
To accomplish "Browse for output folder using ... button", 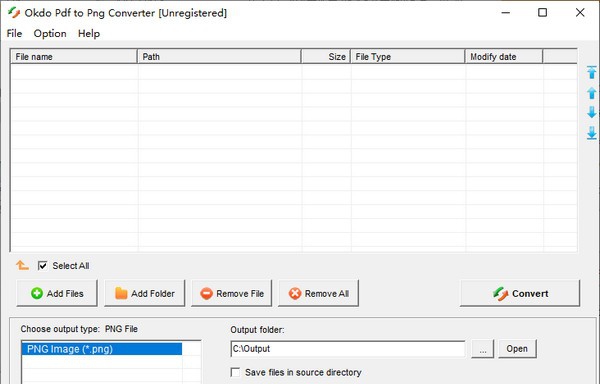I will tap(483, 349).
